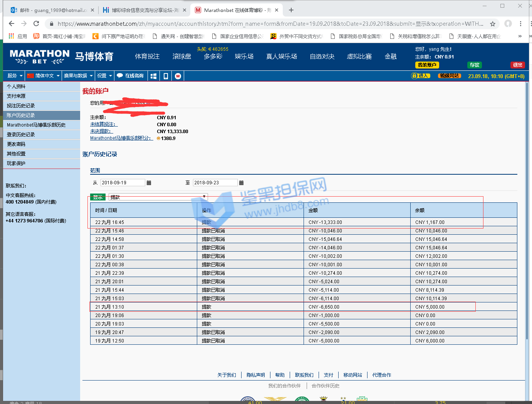Bookmark this page with the star icon
The width and height of the screenshot is (532, 404).
[492, 24]
